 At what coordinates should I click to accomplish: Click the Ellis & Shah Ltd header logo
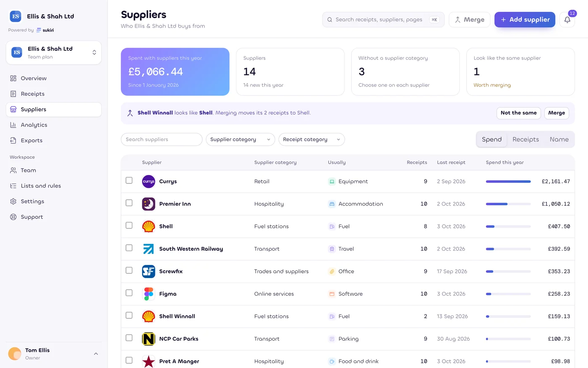(16, 16)
